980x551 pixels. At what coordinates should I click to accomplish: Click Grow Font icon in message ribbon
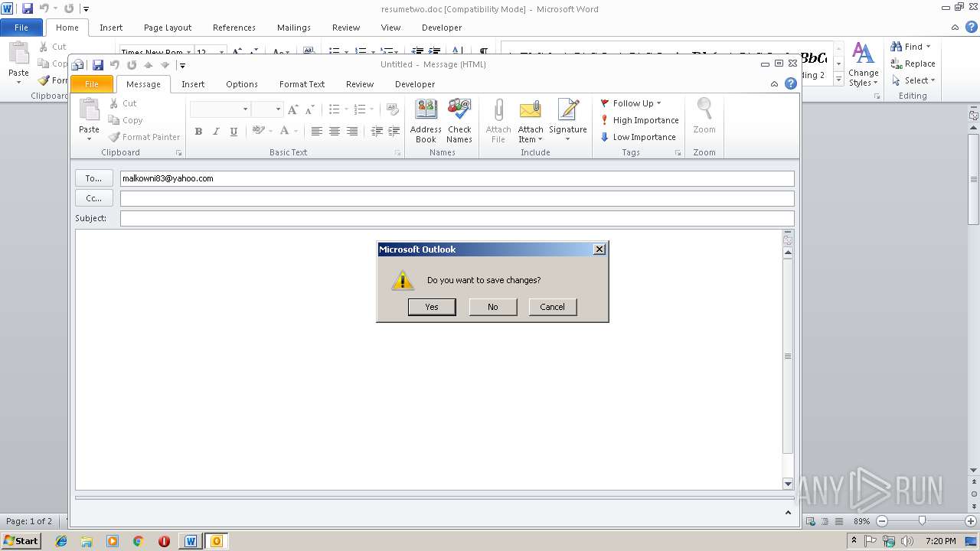pos(292,109)
